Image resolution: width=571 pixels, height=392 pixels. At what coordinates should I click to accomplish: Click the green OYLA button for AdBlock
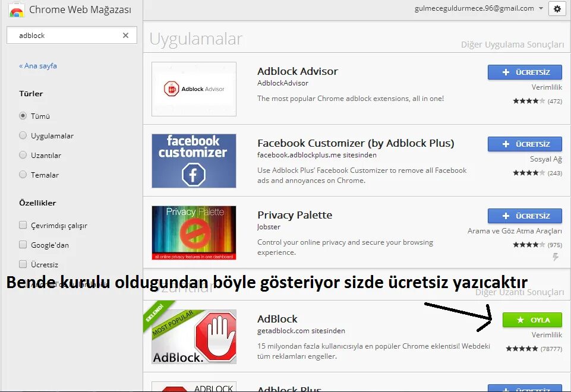[532, 320]
